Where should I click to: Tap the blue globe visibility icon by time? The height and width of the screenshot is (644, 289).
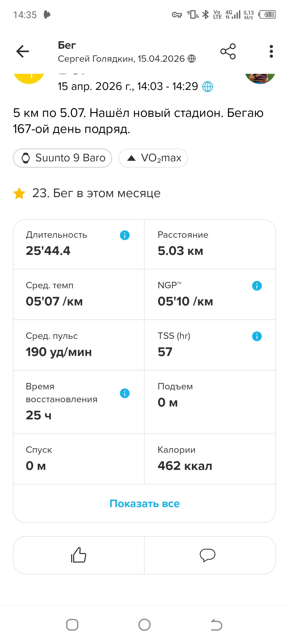pyautogui.click(x=208, y=87)
